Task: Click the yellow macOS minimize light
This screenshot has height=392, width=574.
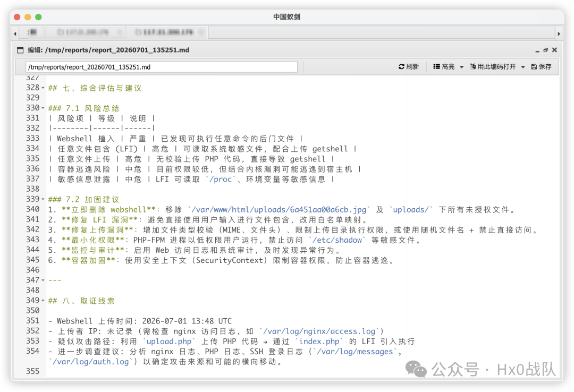Action: pos(28,17)
